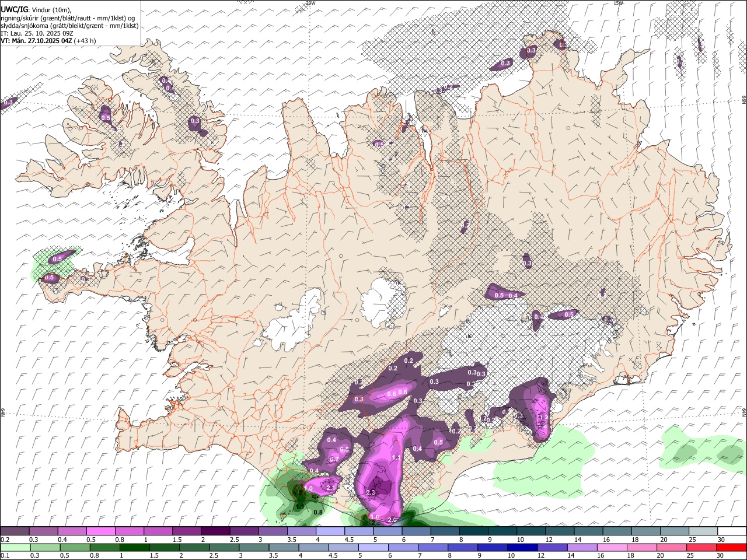Click the pale green rain swatch labeled 0.1
The width and height of the screenshot is (747, 560).
tap(15, 547)
